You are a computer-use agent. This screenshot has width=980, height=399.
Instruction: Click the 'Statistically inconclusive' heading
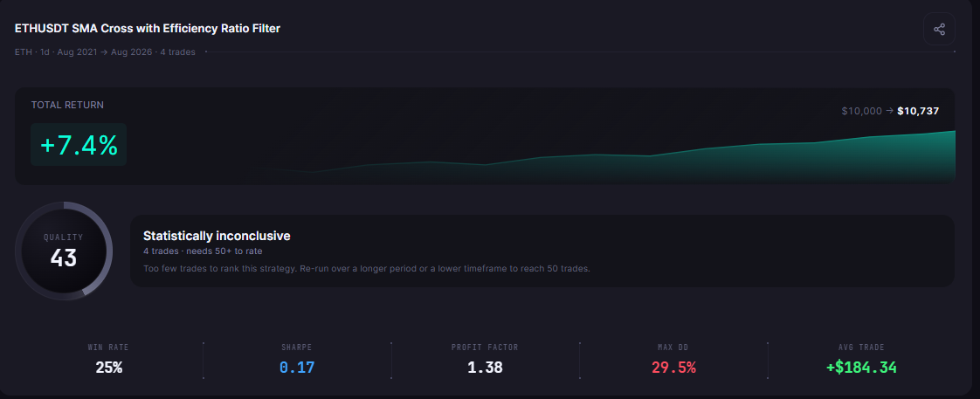[217, 236]
